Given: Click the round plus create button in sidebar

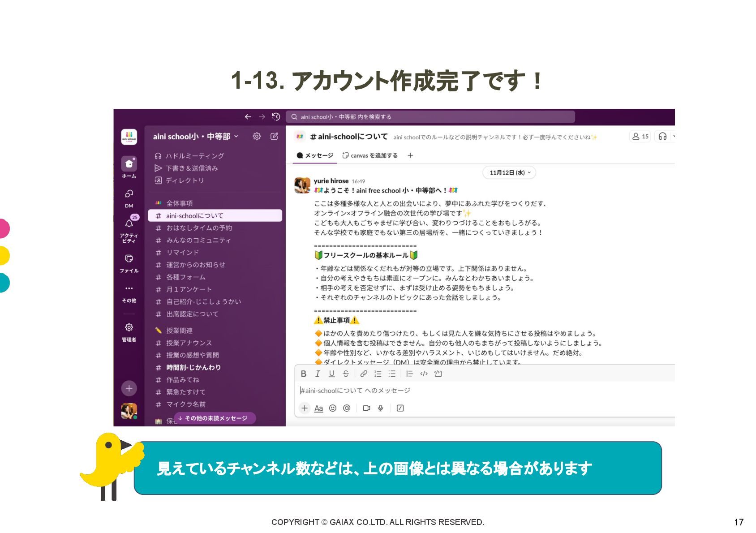Looking at the screenshot, I should (129, 388).
